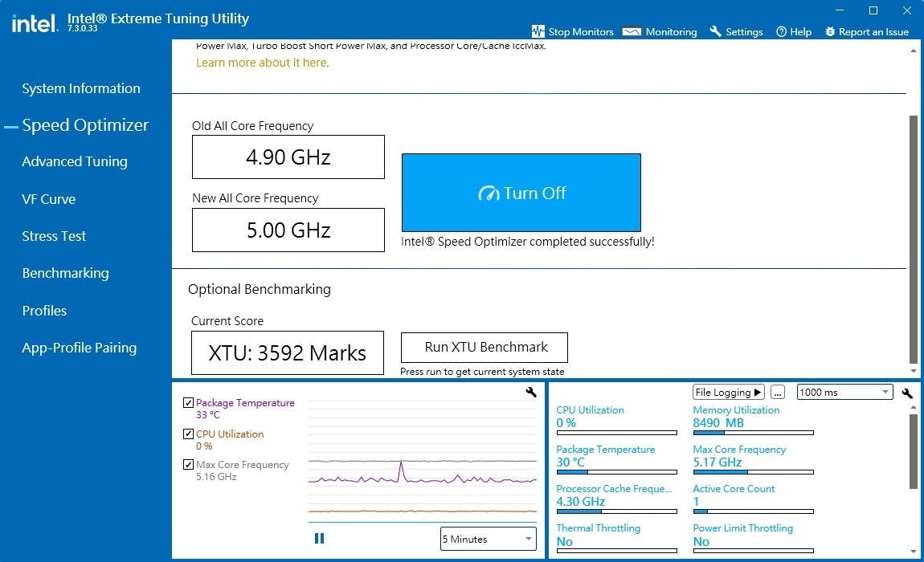
Task: Click the Max Core Frequency progress bar
Action: [x=753, y=472]
